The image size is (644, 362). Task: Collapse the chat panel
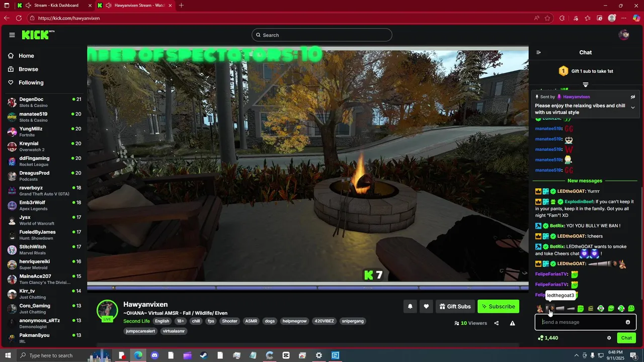(538, 52)
